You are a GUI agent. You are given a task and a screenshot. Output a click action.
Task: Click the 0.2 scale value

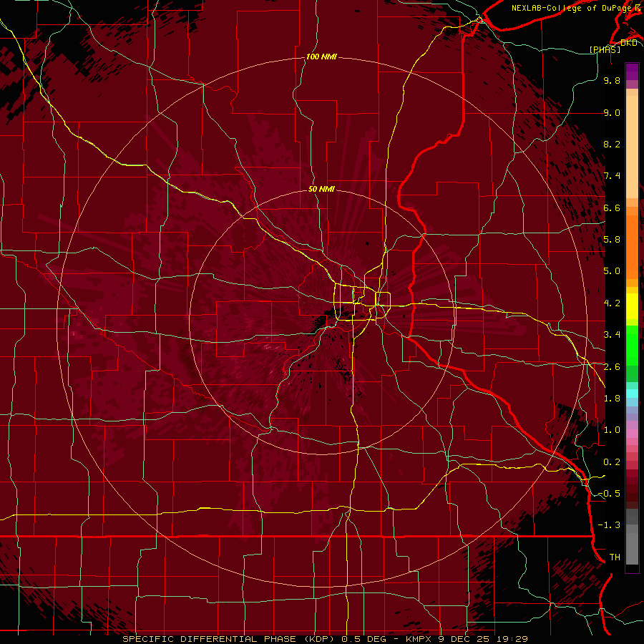pos(612,462)
